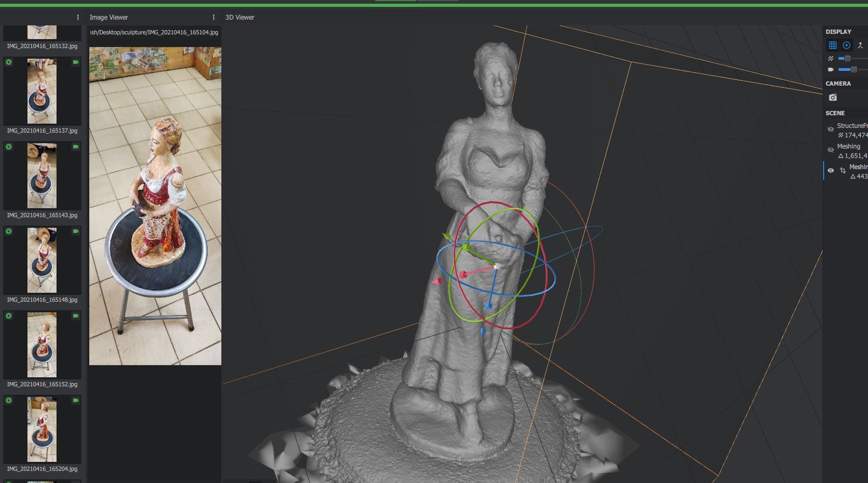Click green aperture icon on IMG_20210416_165143
Screen dimensions: 868x483
point(9,147)
